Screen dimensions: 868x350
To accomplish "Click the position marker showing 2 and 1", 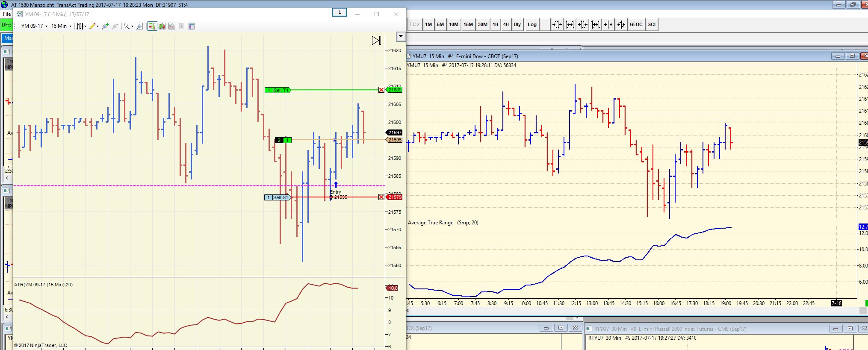I will [x=283, y=140].
